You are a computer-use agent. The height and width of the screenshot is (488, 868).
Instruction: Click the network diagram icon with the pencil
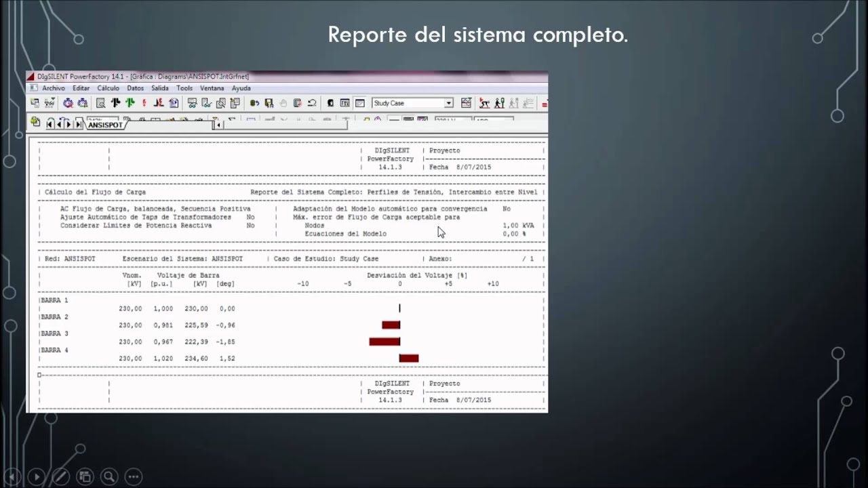206,103
